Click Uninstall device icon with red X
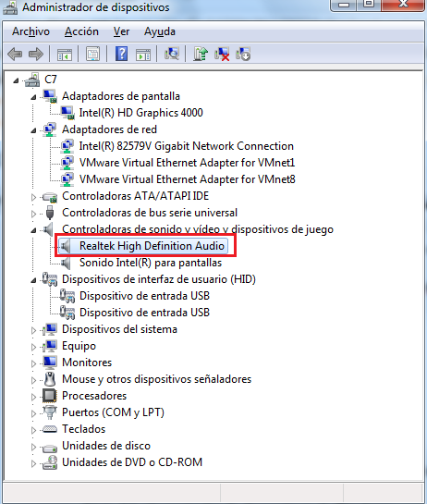Viewport: 427px width, 504px height. click(222, 54)
